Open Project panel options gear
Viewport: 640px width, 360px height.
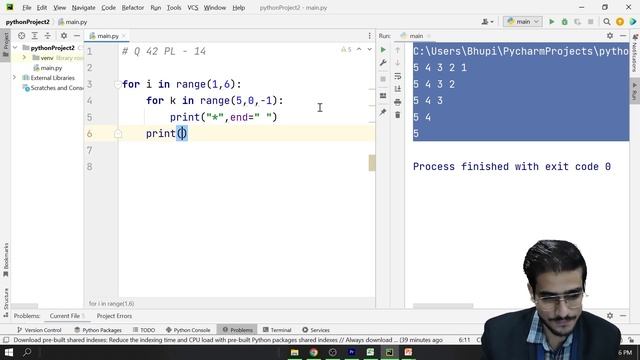[x=64, y=36]
